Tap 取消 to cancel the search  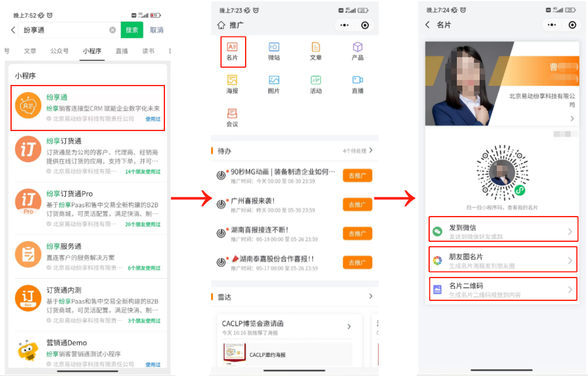(156, 30)
